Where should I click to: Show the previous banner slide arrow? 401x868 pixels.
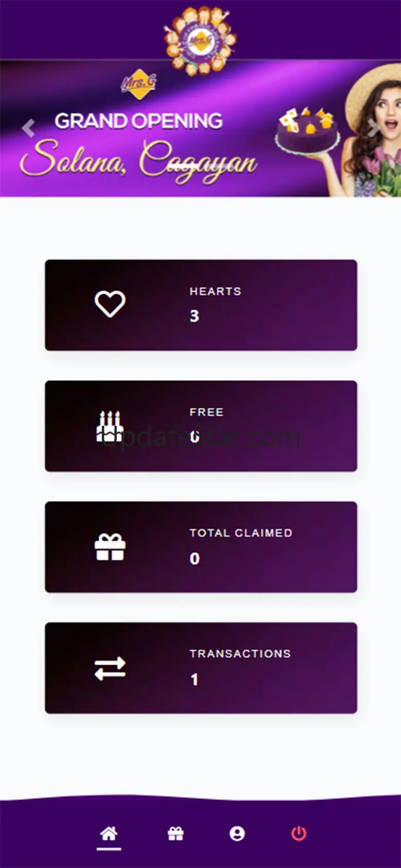click(x=28, y=128)
